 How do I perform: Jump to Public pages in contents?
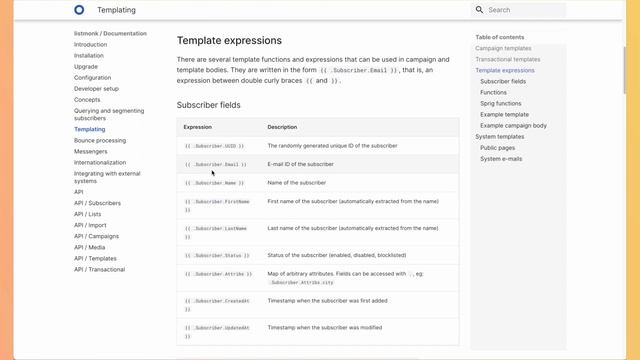498,148
